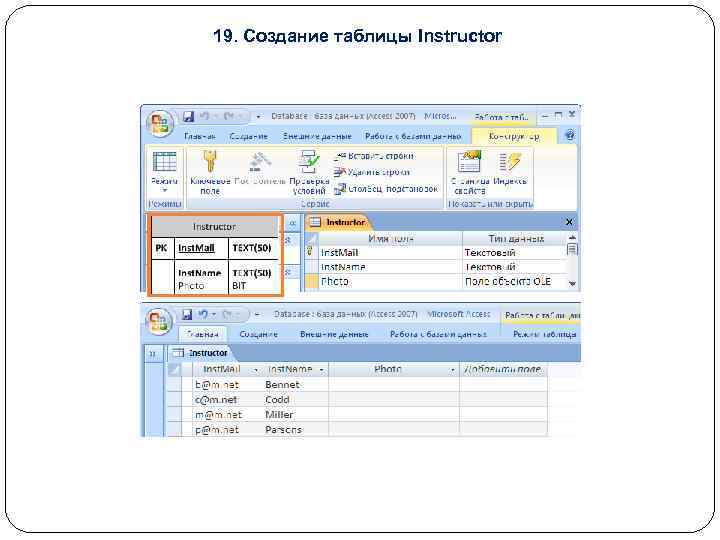The width and height of the screenshot is (720, 540).
Task: Expand the Режим dropdown arrow
Action: point(164,190)
